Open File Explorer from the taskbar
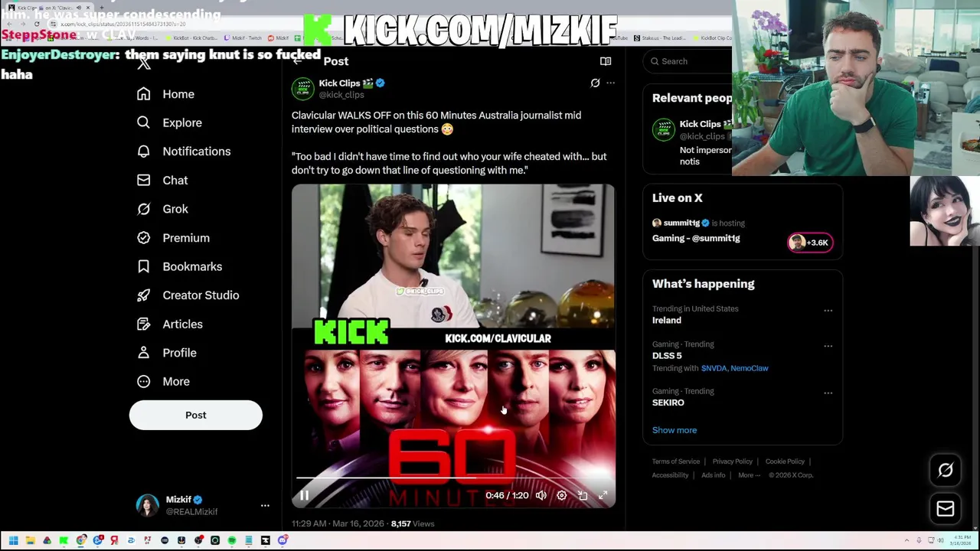The height and width of the screenshot is (551, 980). tap(30, 541)
